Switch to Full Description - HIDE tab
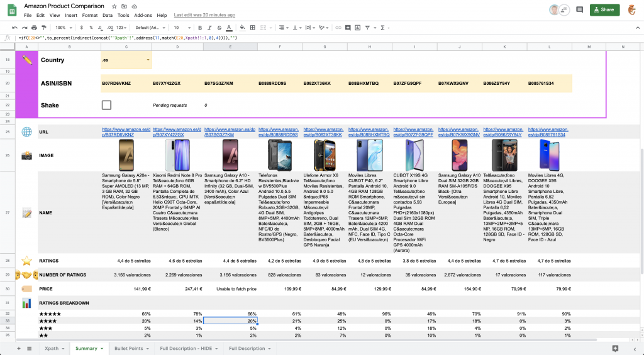The height and width of the screenshot is (355, 644). 189,349
